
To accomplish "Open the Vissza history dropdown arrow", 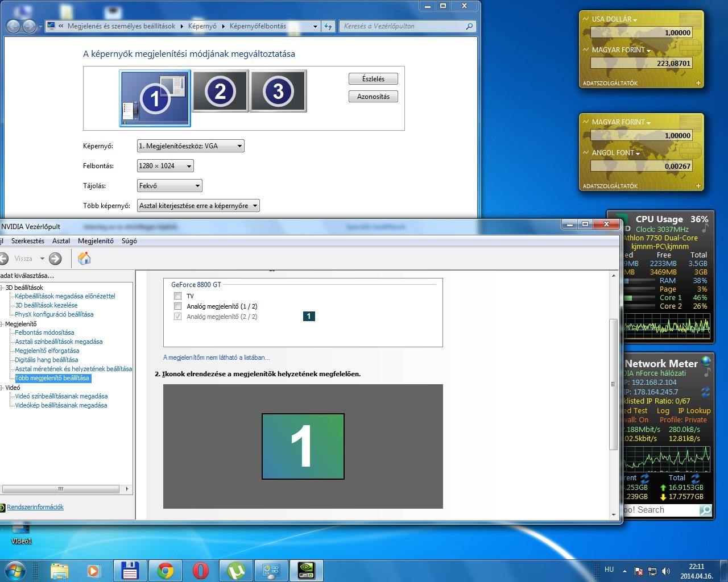I will pyautogui.click(x=42, y=259).
